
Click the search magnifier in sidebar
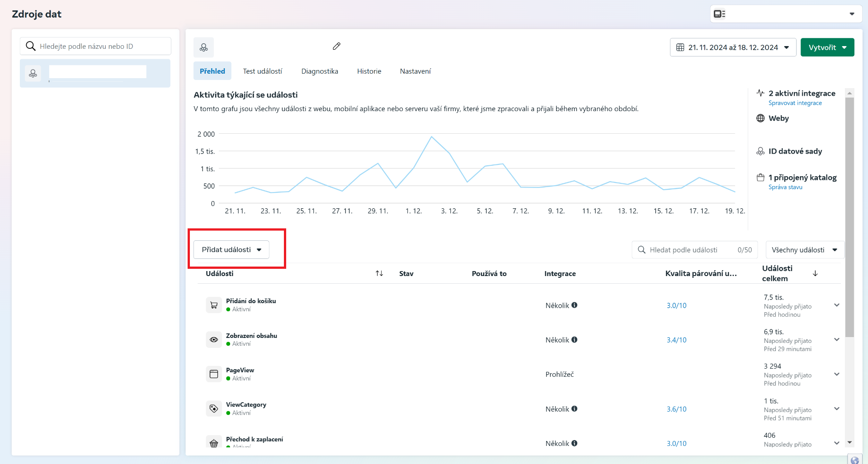click(x=31, y=46)
